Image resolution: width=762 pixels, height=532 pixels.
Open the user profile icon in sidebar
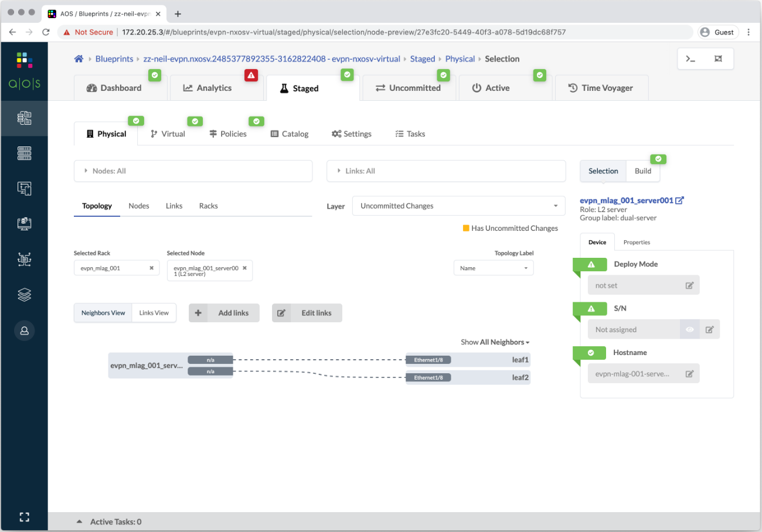24,330
